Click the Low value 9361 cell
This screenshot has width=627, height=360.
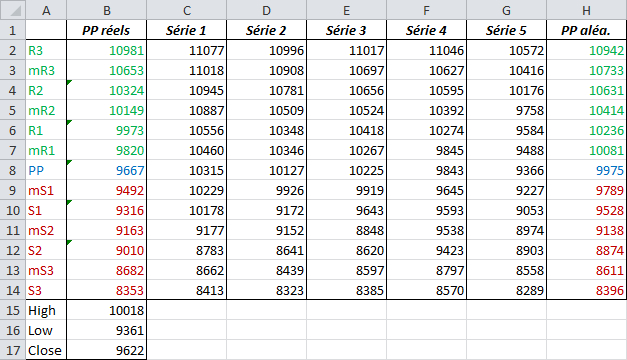coord(106,330)
